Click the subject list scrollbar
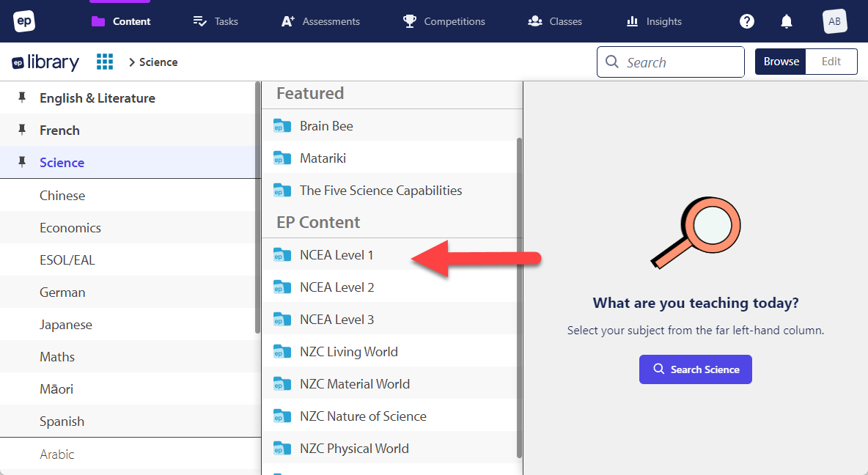868x475 pixels. (257, 208)
